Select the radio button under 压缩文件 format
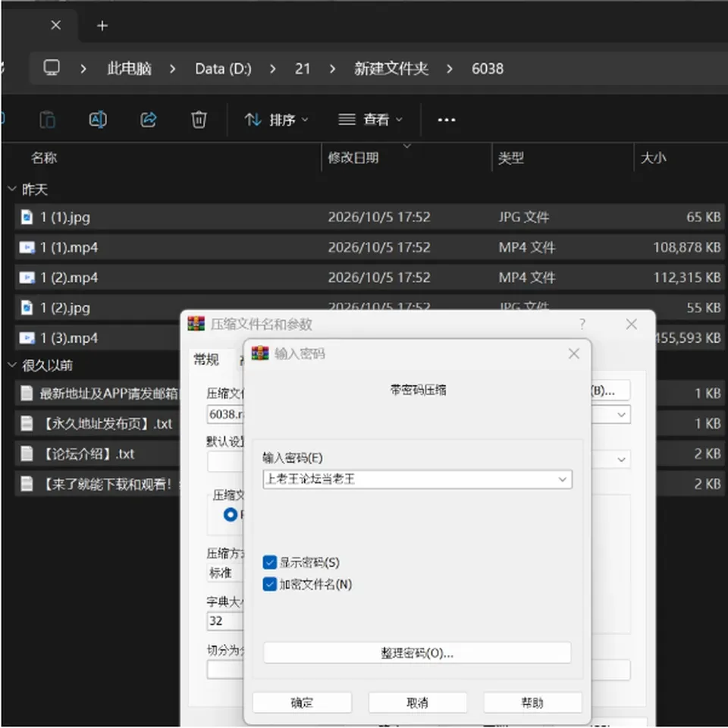 click(231, 514)
